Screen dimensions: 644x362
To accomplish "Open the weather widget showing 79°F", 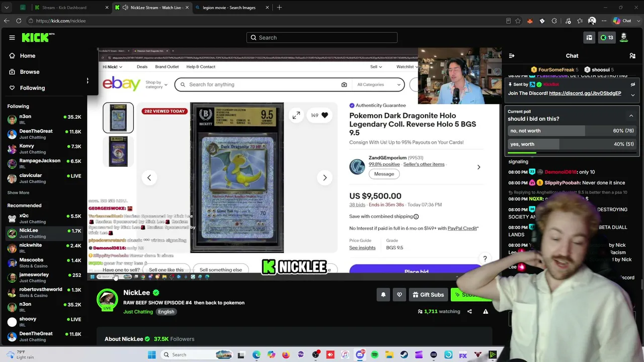I will (x=19, y=354).
